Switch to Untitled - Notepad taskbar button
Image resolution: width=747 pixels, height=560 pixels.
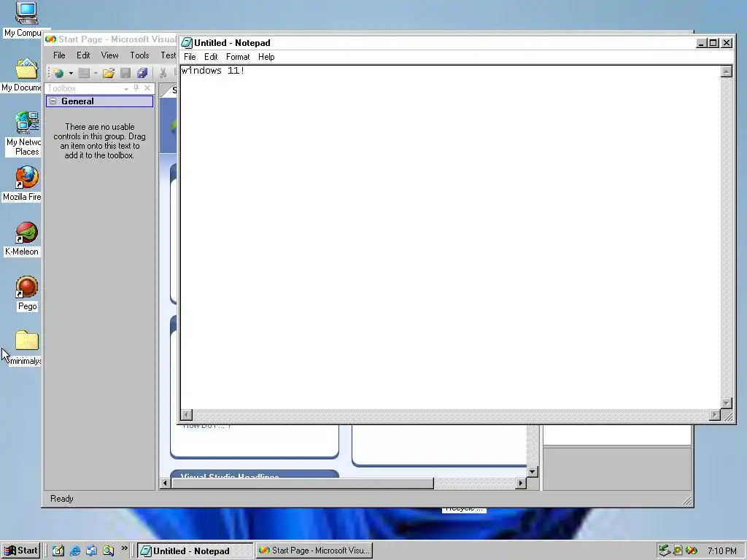[196, 551]
